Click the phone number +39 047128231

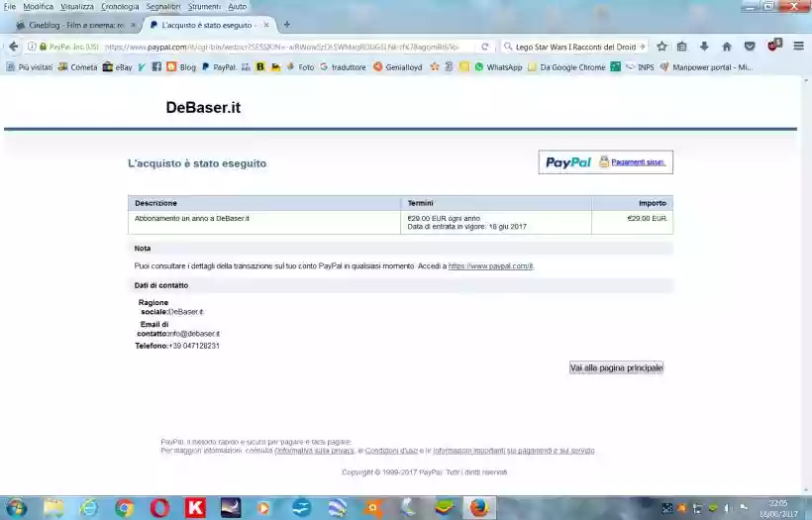click(x=194, y=346)
